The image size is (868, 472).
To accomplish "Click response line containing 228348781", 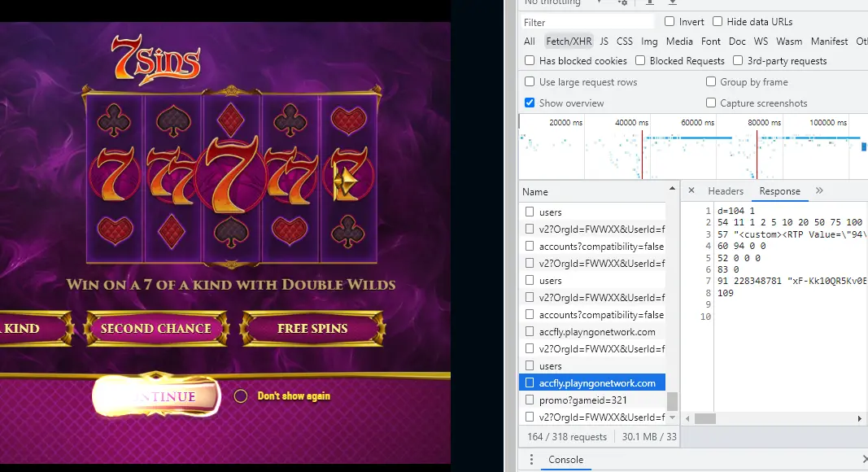I will coord(792,281).
